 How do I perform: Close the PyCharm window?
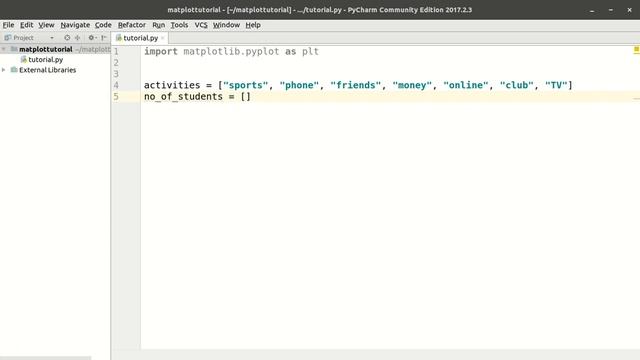click(629, 10)
